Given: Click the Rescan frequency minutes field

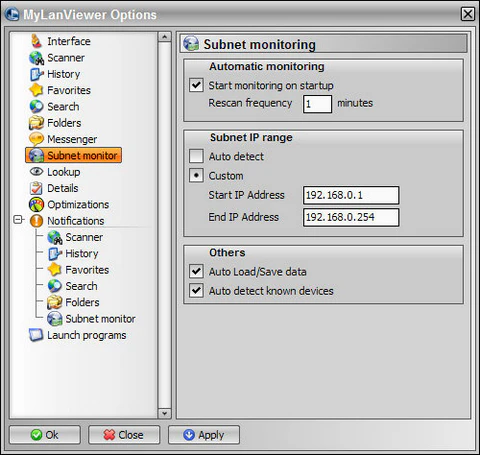Looking at the screenshot, I should tap(317, 104).
